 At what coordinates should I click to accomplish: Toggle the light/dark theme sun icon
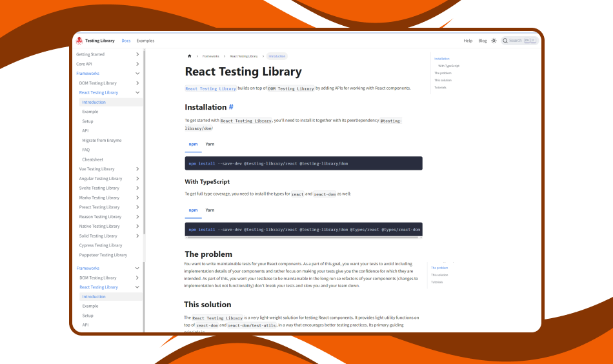(494, 41)
